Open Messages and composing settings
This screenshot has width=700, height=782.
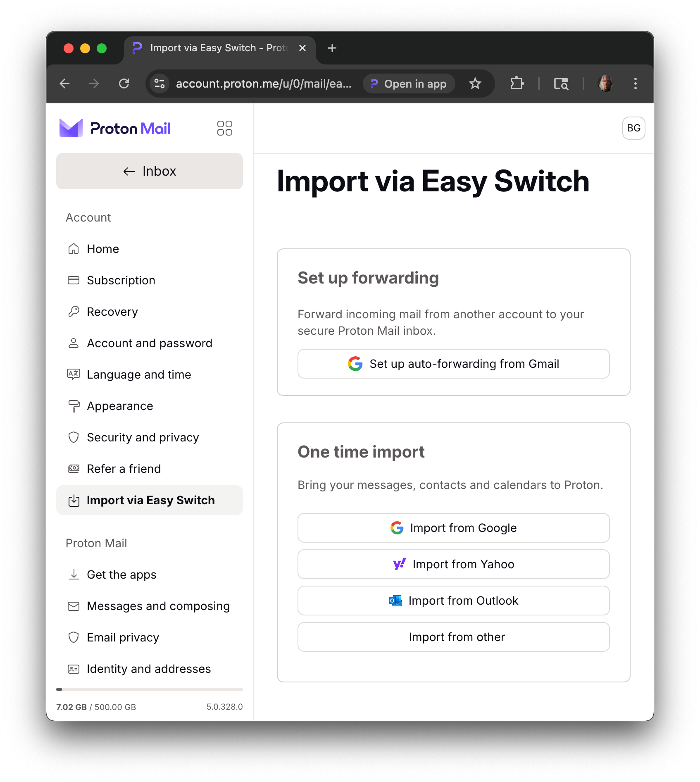coord(150,606)
